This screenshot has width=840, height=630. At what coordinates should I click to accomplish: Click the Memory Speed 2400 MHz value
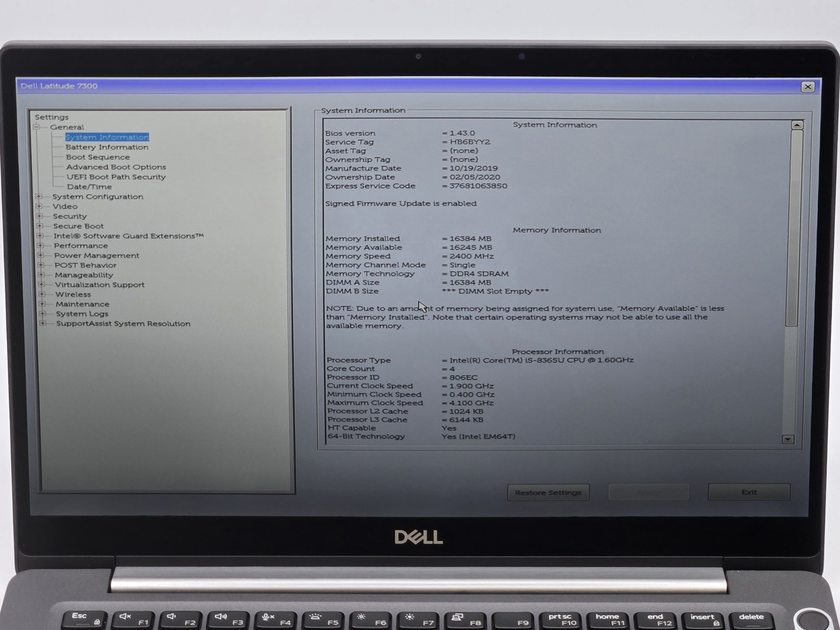pos(471,256)
